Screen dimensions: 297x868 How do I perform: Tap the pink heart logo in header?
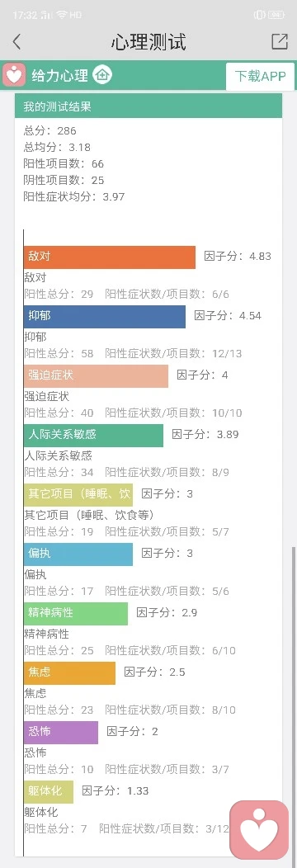pos(14,75)
